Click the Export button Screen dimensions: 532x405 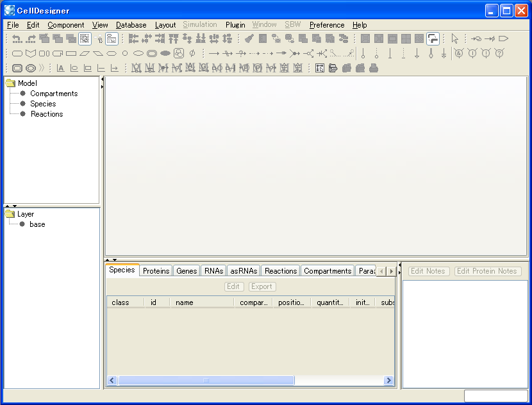[x=262, y=286]
